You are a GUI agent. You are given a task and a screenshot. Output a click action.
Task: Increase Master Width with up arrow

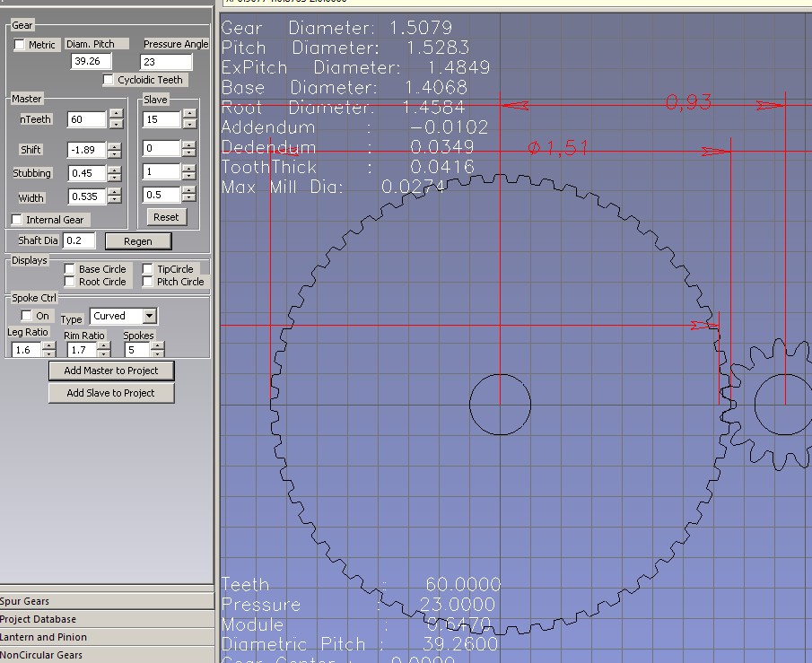tap(116, 192)
